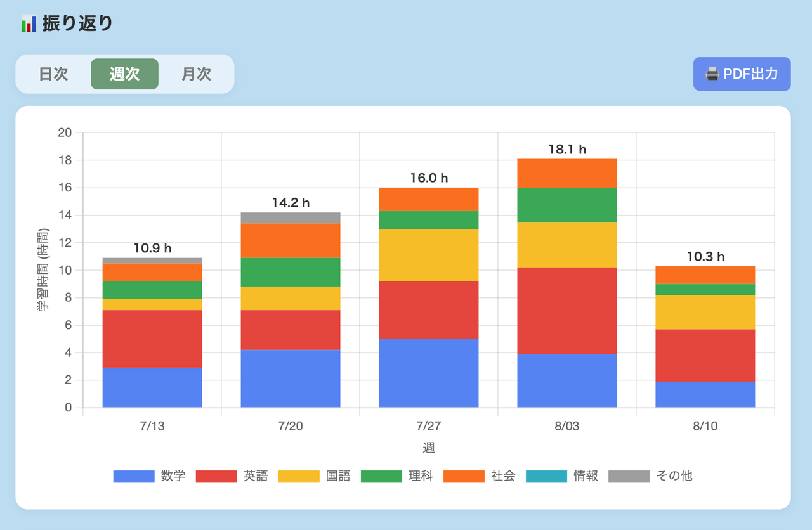Click the PDF出力 button

click(x=742, y=74)
